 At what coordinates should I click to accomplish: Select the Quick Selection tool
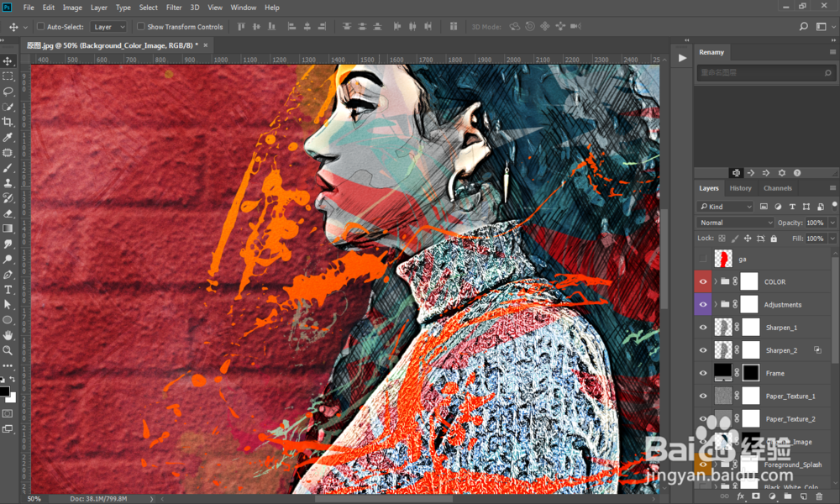point(8,107)
